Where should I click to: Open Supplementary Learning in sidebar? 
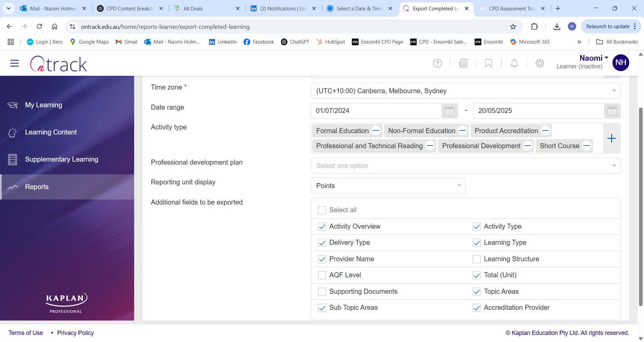pos(67,159)
